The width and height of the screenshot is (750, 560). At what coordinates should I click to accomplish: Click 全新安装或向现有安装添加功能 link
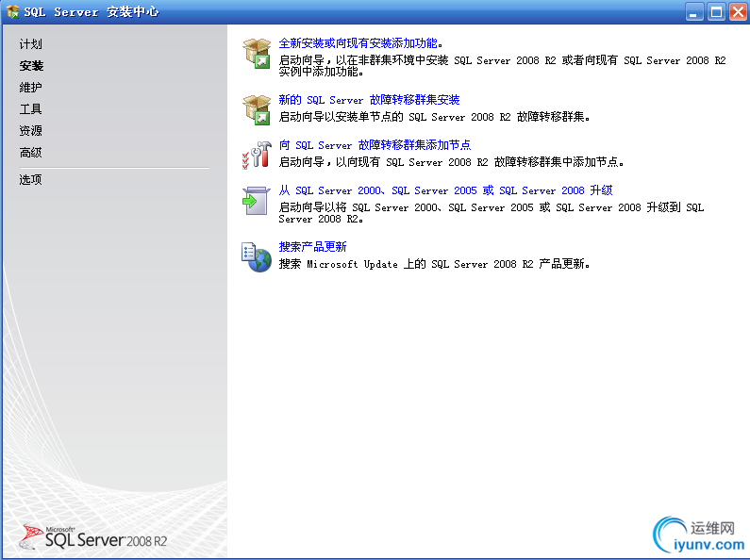click(360, 43)
